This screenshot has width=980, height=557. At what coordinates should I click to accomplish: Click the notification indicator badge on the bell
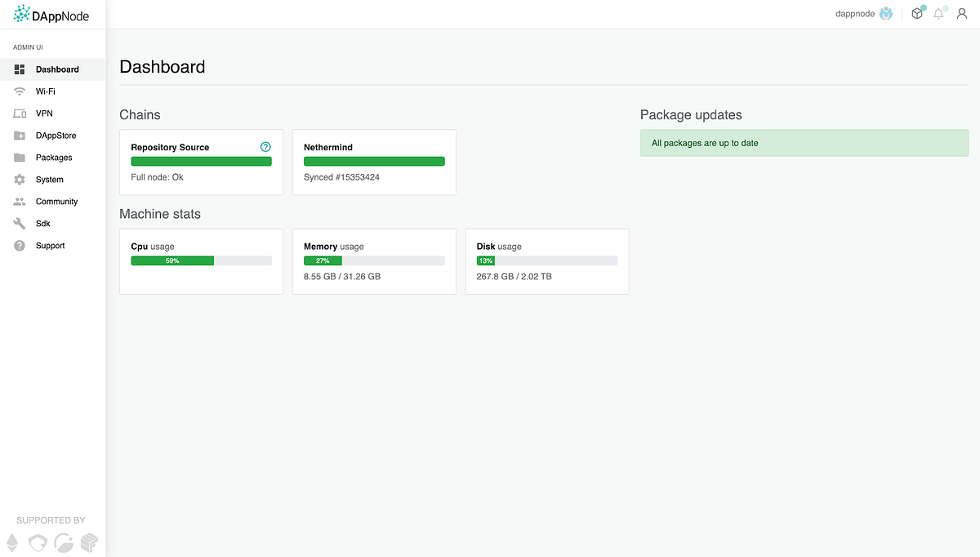(943, 7)
